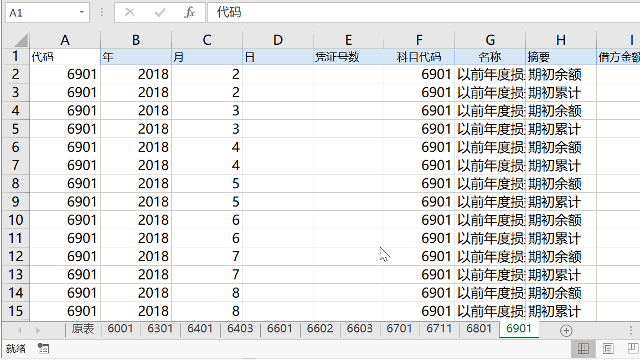This screenshot has height=360, width=640.
Task: Add a new sheet with plus icon
Action: pyautogui.click(x=566, y=330)
